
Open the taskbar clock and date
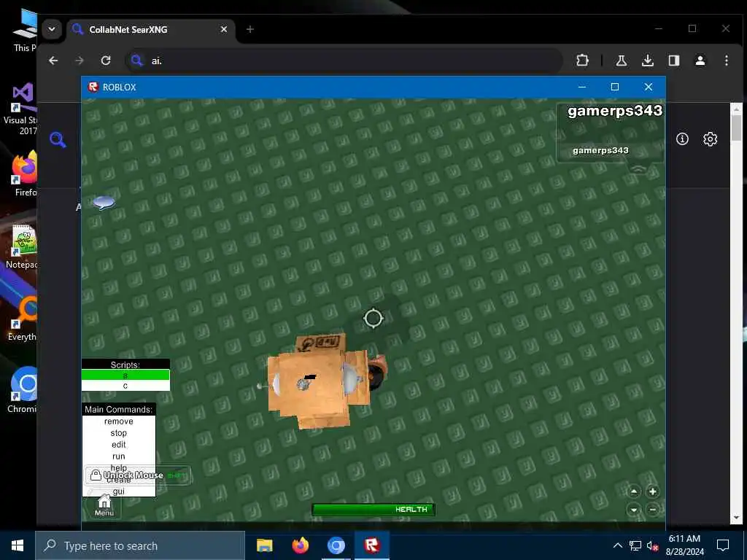[x=684, y=545]
